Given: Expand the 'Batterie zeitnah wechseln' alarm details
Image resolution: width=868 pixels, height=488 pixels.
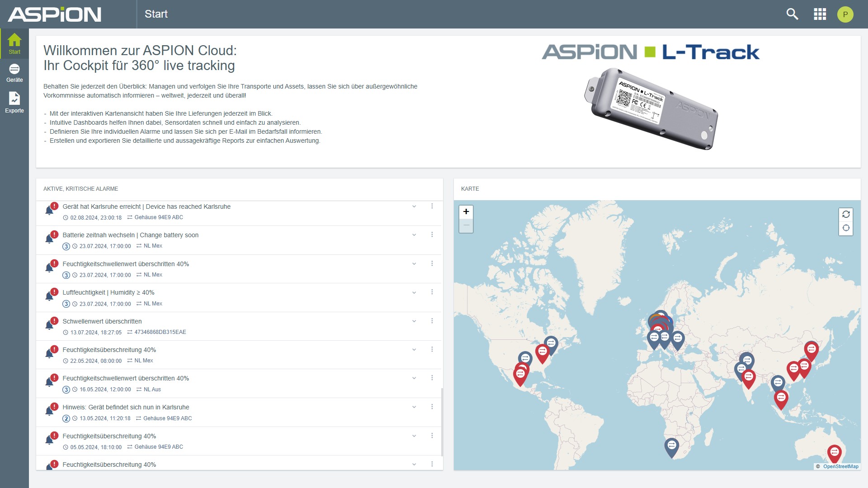Looking at the screenshot, I should [x=413, y=235].
